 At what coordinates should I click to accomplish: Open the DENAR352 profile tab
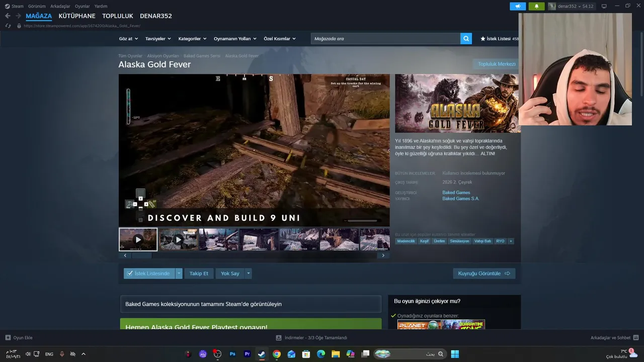[x=156, y=16]
